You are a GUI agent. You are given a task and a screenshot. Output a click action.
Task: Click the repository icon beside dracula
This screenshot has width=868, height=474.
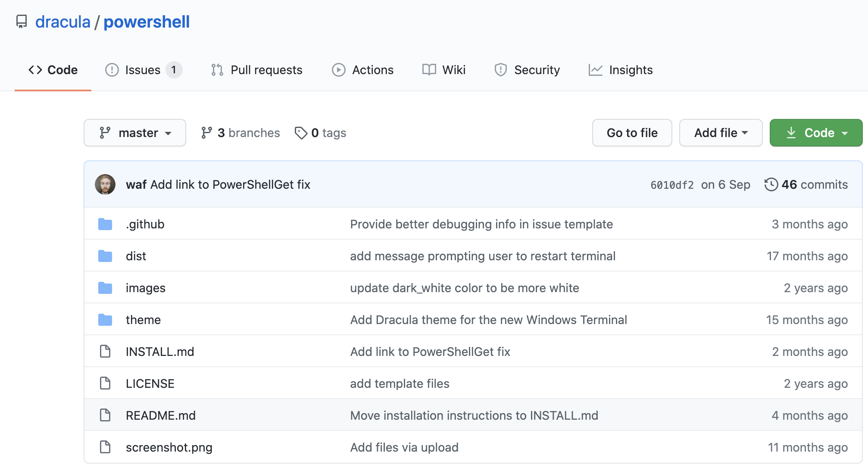point(22,22)
